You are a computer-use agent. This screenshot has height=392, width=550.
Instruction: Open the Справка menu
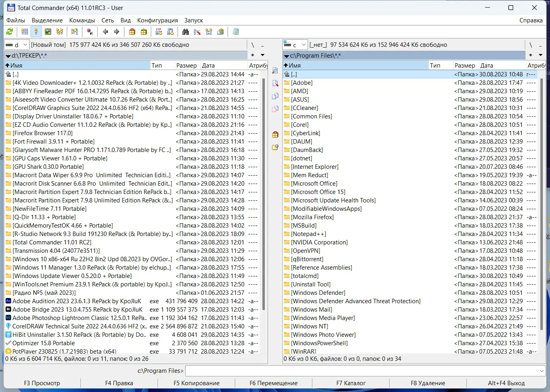531,20
